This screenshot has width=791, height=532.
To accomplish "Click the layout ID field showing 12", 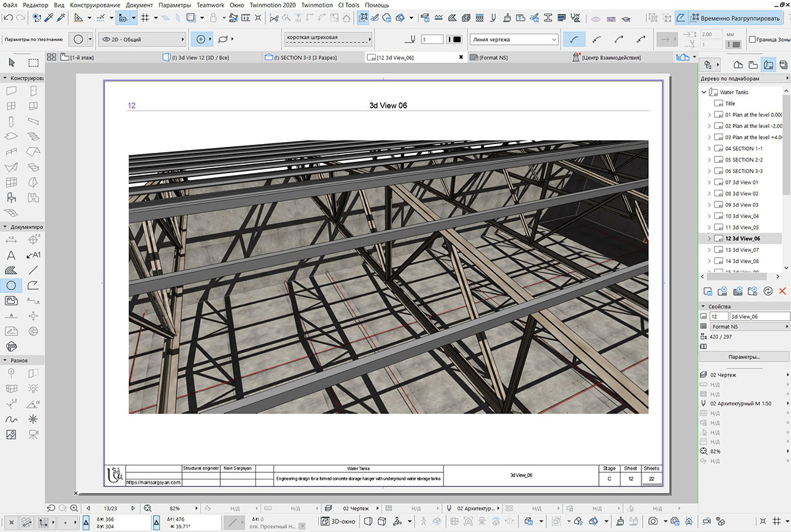I will pyautogui.click(x=718, y=317).
